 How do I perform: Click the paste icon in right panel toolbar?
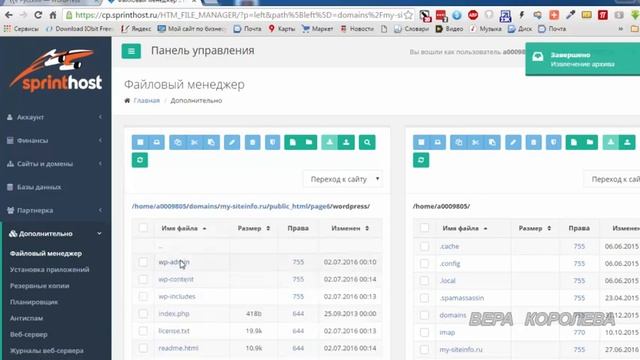[x=493, y=142]
